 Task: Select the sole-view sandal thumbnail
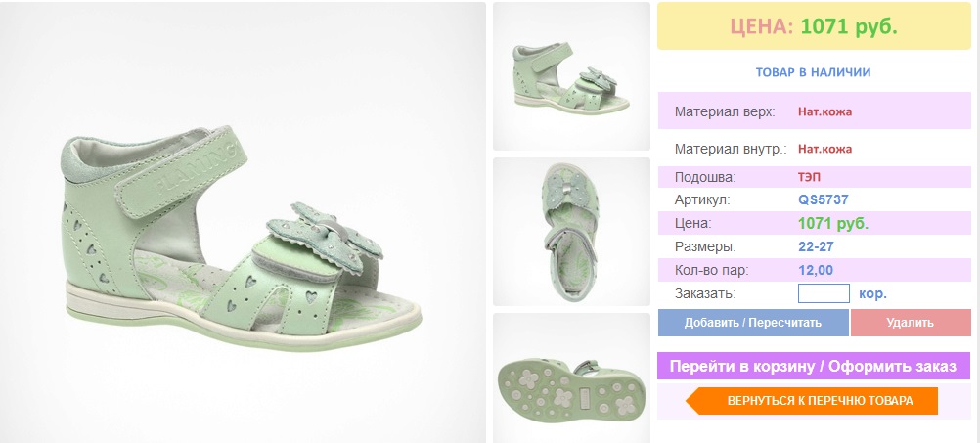pos(571,378)
